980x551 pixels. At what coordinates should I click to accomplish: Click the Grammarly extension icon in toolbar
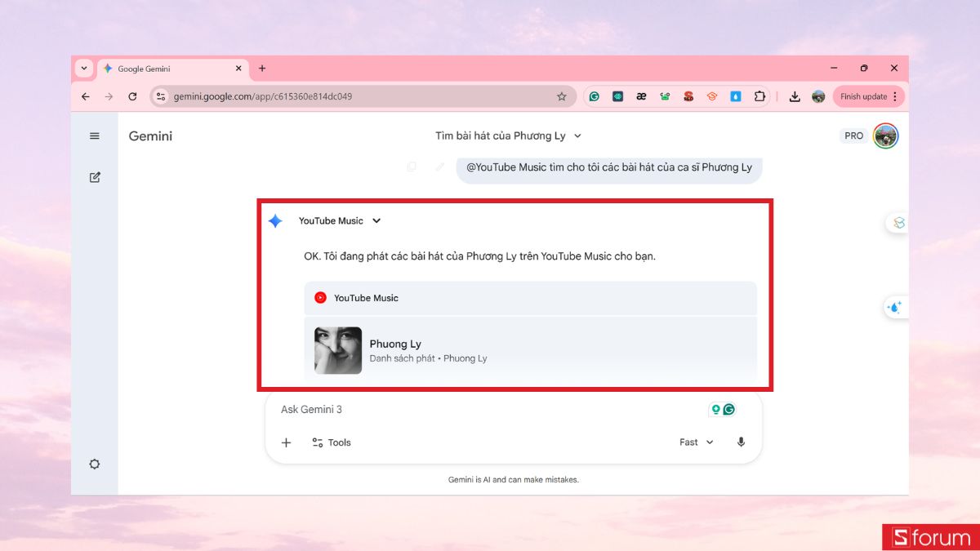[x=595, y=96]
